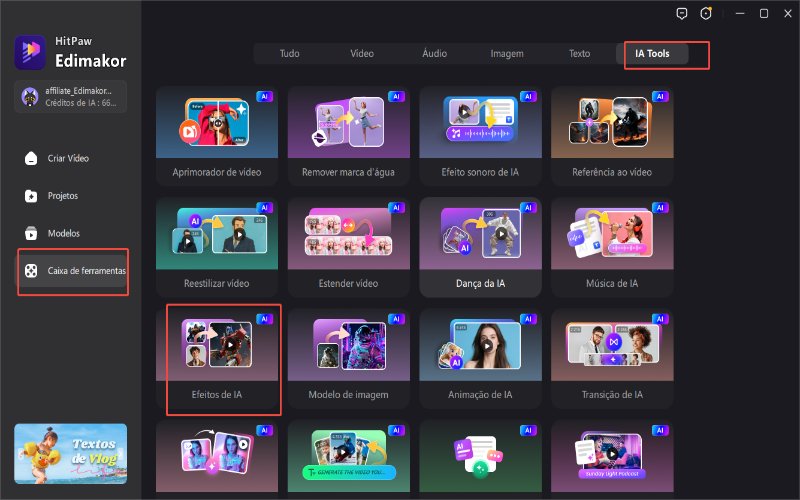This screenshot has height=500, width=800.
Task: Open the Efeitos de IA tool card
Action: 215,359
